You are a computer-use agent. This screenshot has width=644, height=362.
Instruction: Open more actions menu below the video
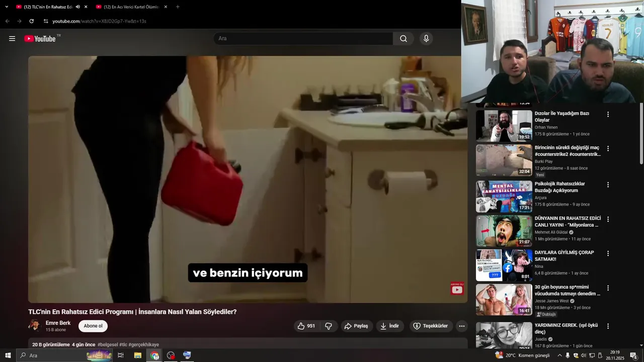[461, 326]
